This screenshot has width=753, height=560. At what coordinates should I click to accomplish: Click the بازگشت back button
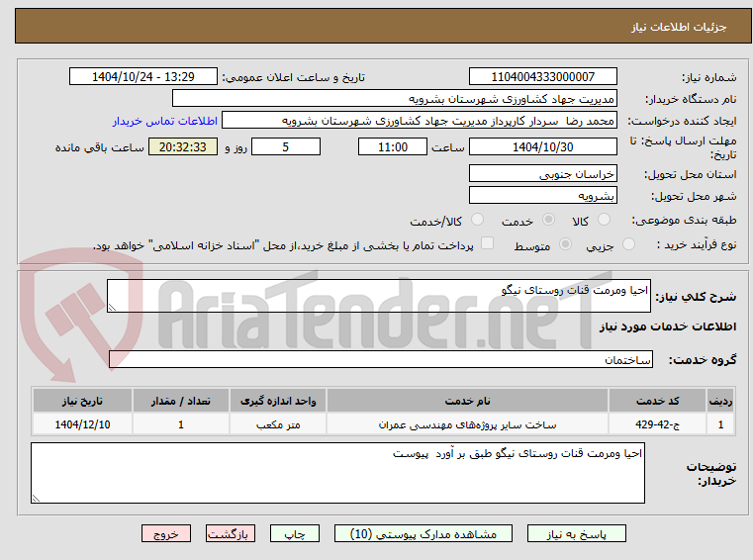coord(230,534)
